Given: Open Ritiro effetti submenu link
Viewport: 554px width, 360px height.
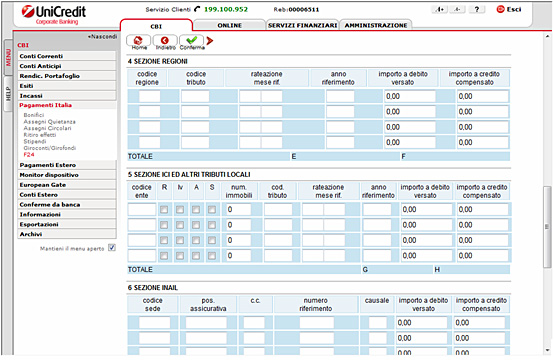Looking at the screenshot, I should click(x=40, y=135).
